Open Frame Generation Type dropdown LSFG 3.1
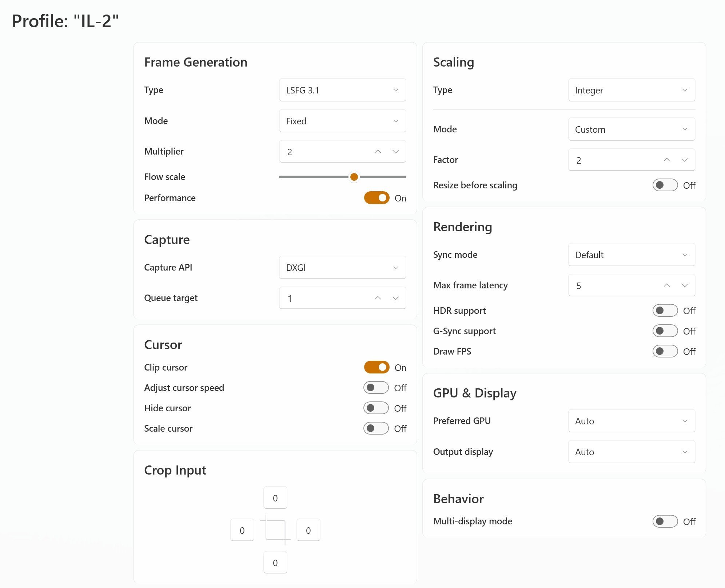The image size is (725, 588). (342, 90)
